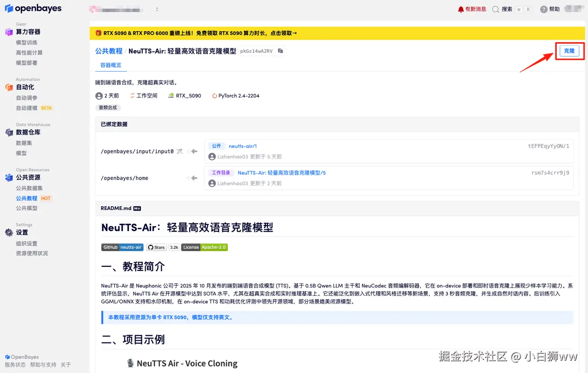The image size is (588, 373).
Task: Click the License Apache-2.0 badge
Action: [204, 247]
